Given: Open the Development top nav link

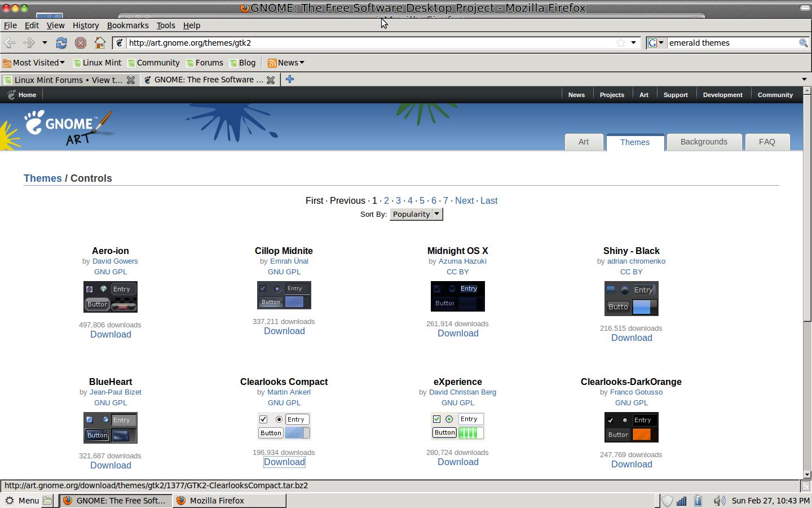Looking at the screenshot, I should tap(723, 95).
